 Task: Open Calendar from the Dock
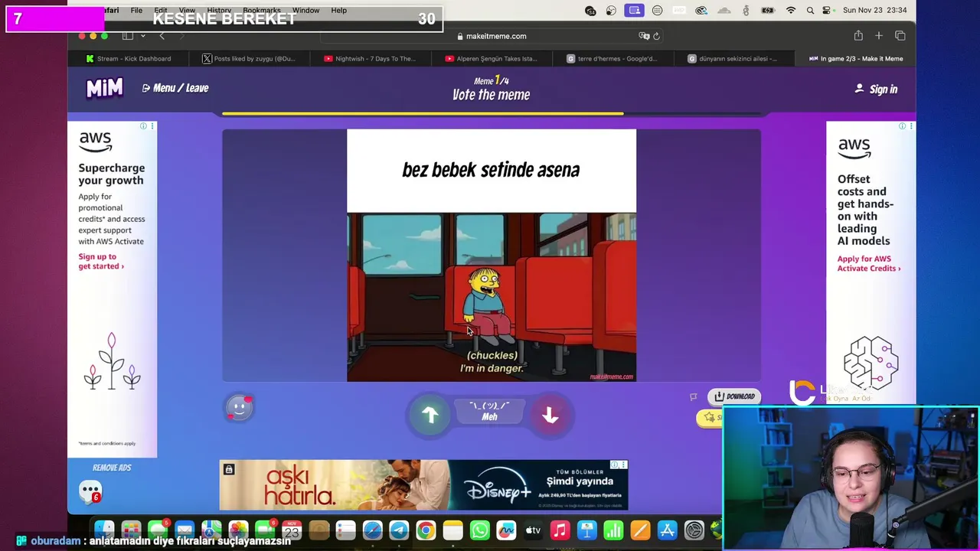tap(292, 530)
